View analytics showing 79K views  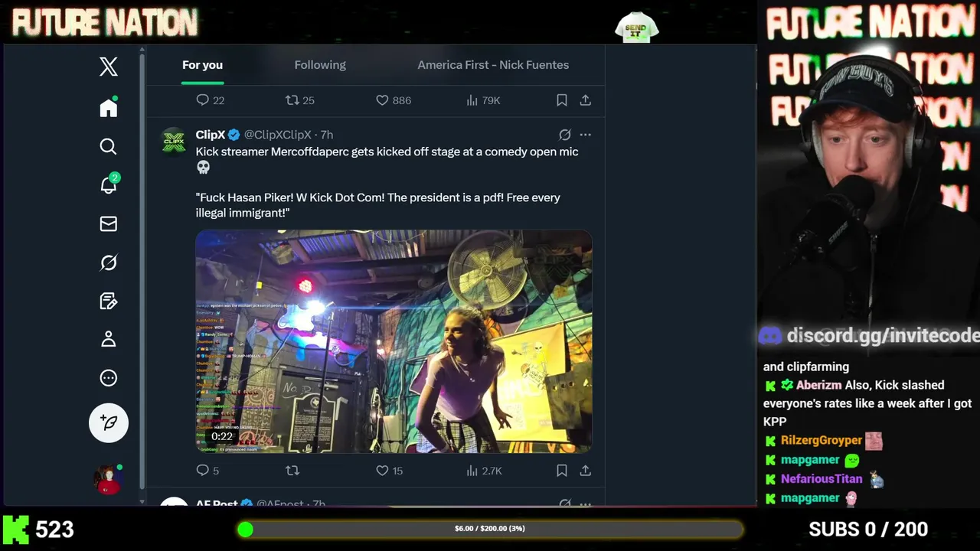[x=483, y=100]
